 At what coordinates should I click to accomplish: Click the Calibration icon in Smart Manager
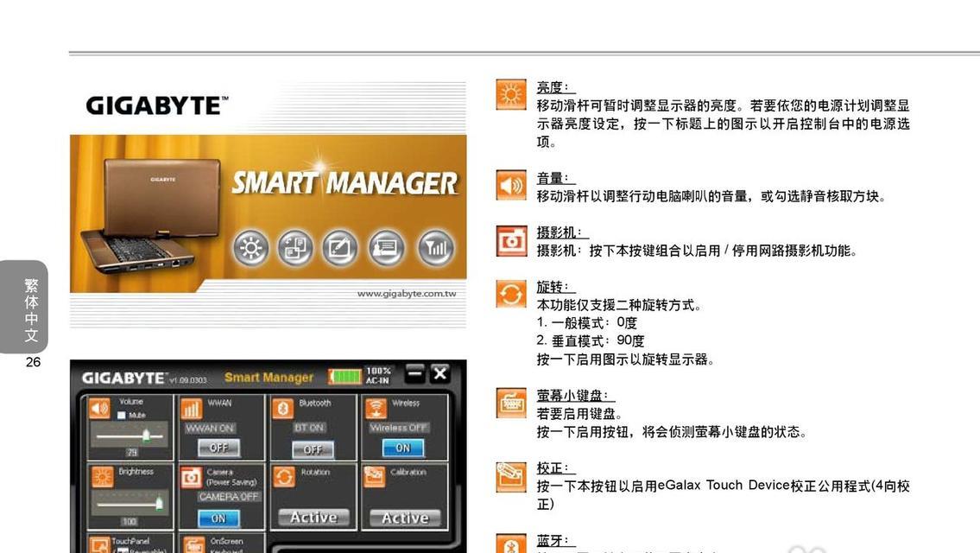374,477
